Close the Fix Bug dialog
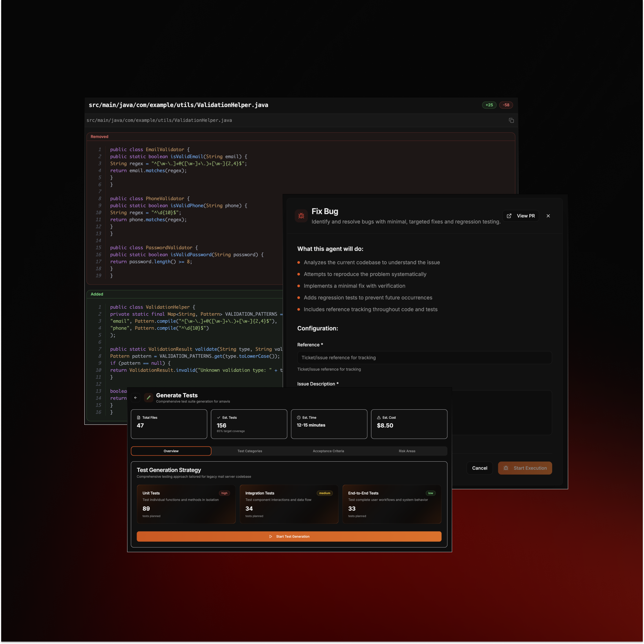 (x=548, y=216)
